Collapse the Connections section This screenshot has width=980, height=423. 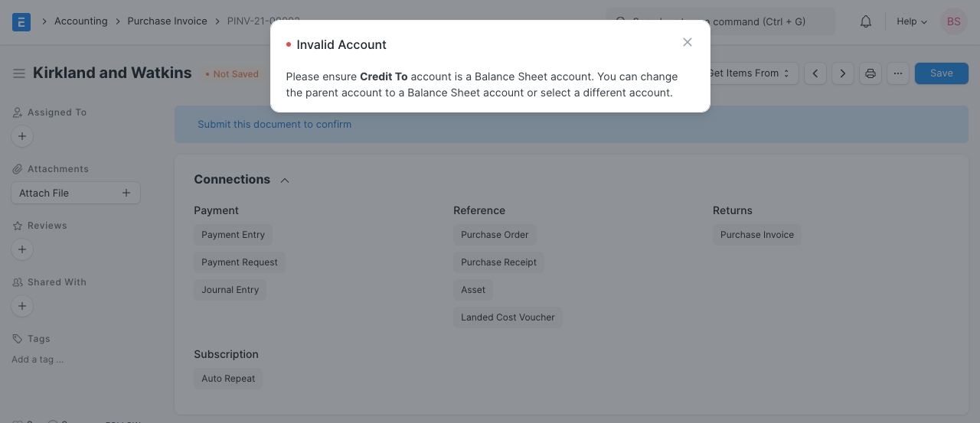click(x=285, y=180)
